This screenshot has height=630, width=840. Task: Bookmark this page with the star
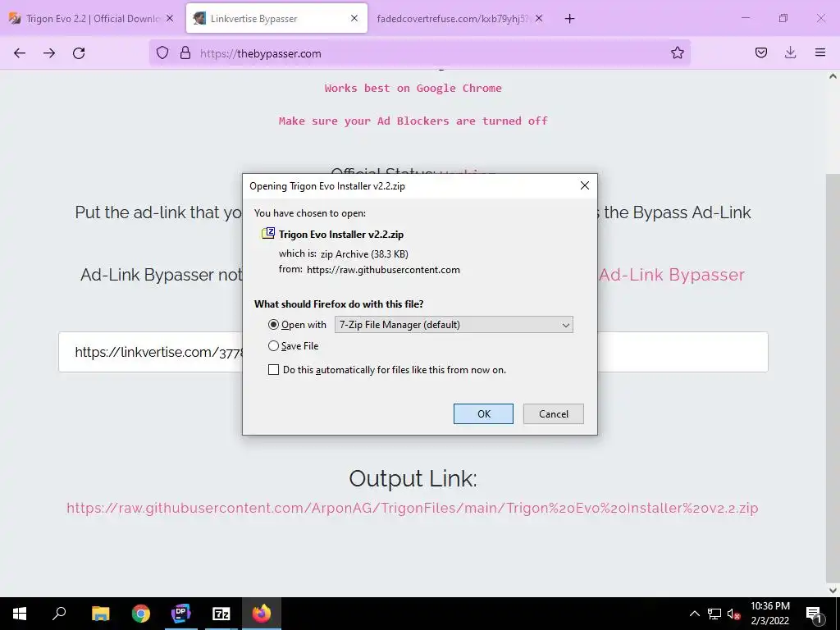677,53
